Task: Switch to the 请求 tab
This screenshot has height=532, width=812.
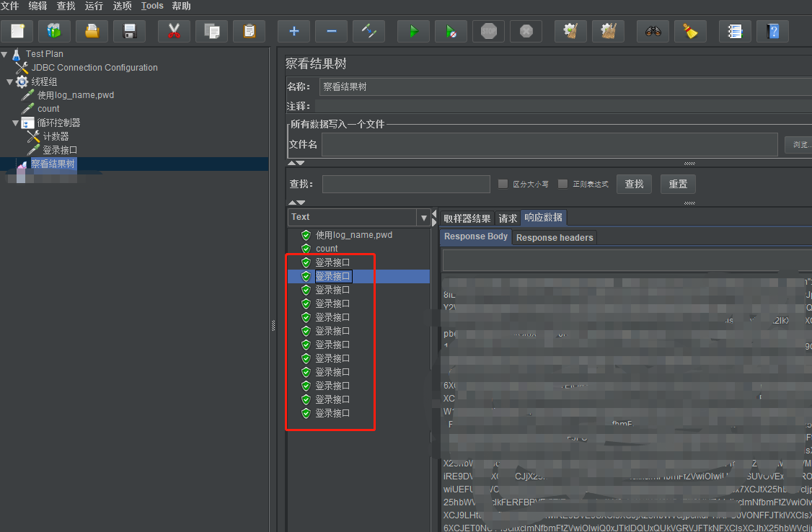Action: 508,218
